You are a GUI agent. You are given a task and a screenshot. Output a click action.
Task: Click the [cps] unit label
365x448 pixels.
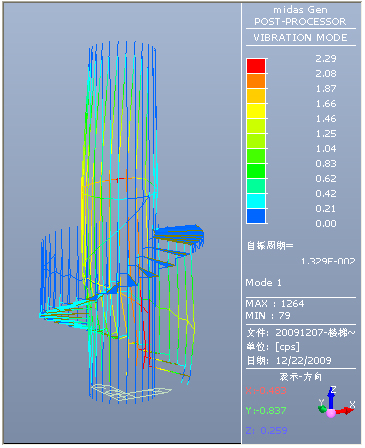pos(287,347)
